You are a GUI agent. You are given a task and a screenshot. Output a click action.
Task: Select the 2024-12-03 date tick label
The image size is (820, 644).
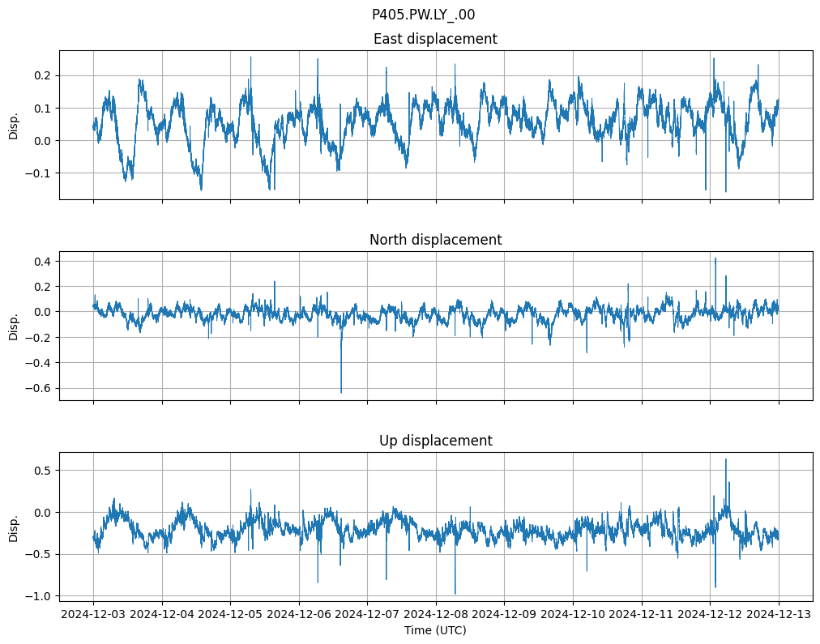[93, 614]
